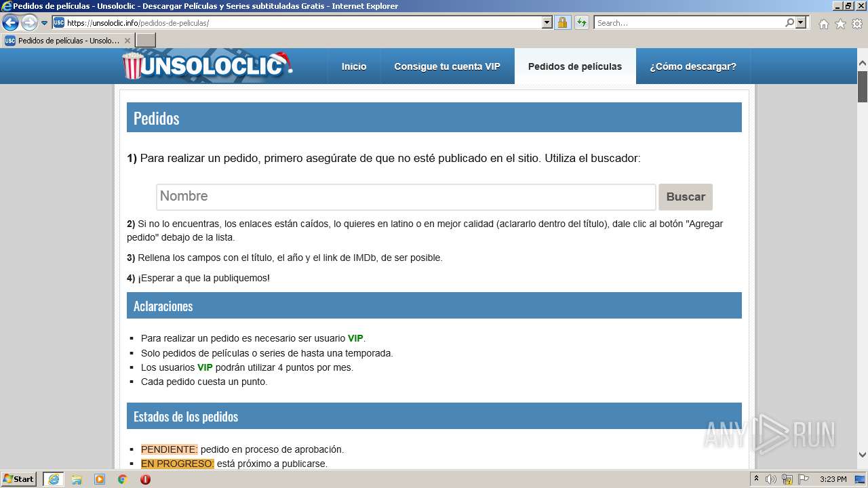Close the Pedidos de películas browser tab

point(127,41)
